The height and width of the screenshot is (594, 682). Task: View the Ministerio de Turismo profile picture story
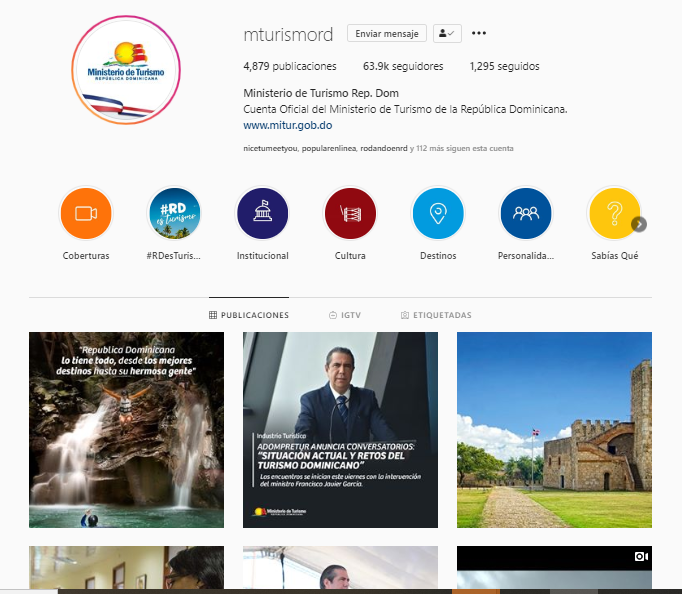point(126,70)
